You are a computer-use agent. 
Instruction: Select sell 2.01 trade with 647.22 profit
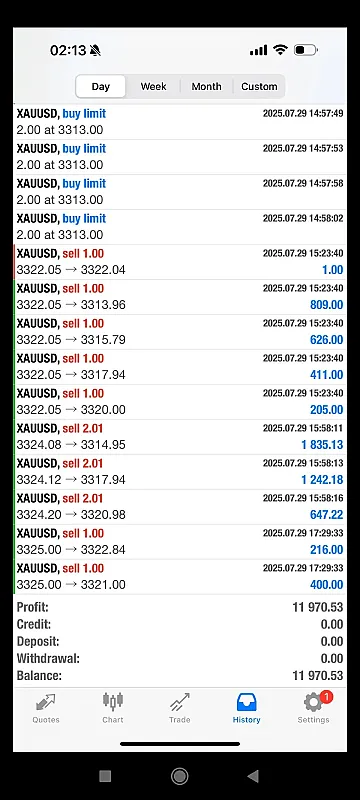click(180, 507)
